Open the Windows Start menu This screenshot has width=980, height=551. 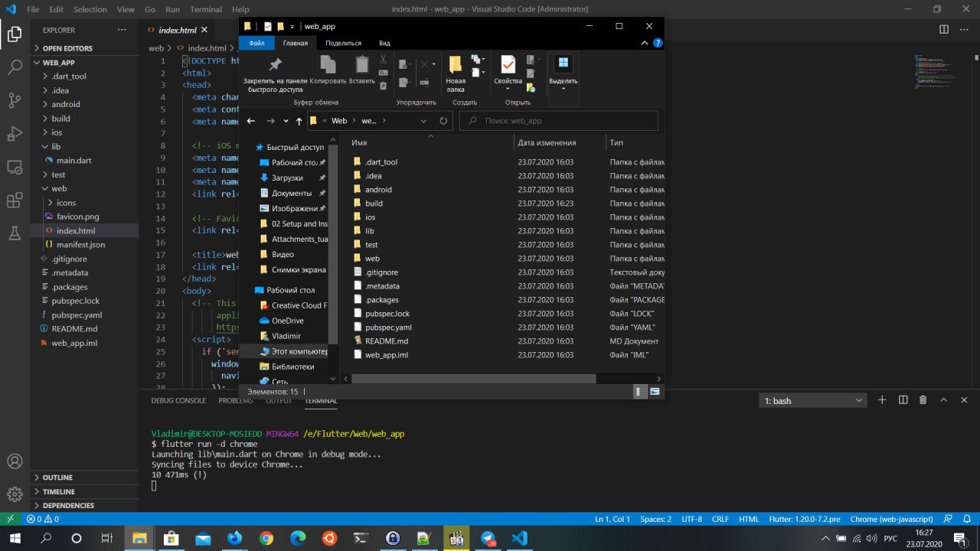[15, 538]
